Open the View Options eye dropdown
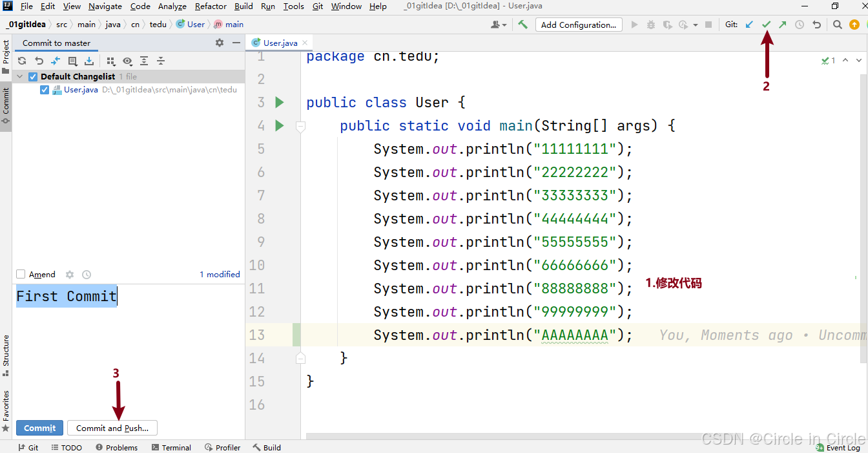This screenshot has width=868, height=453. point(127,61)
